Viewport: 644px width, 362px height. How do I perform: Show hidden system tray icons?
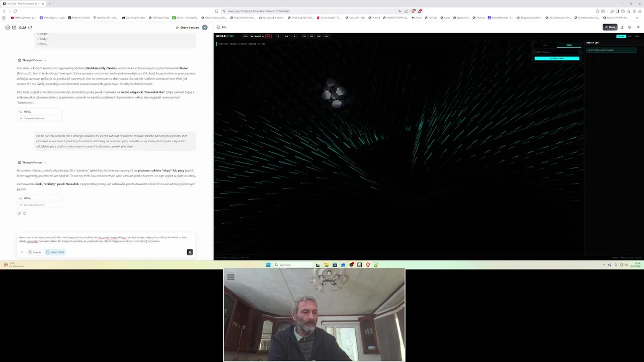point(604,264)
